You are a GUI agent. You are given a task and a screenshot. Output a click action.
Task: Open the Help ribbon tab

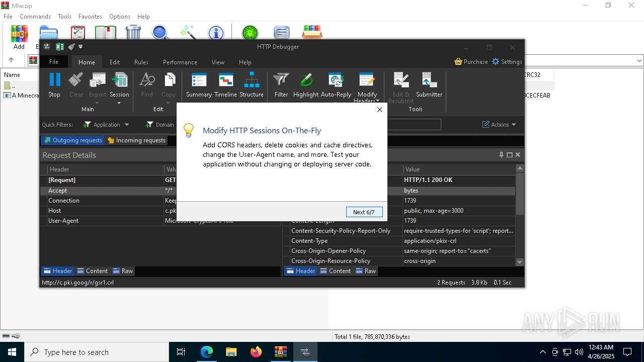point(245,62)
